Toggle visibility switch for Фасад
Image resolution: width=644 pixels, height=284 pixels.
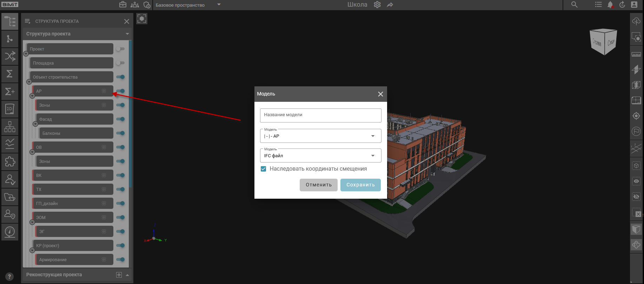(120, 119)
